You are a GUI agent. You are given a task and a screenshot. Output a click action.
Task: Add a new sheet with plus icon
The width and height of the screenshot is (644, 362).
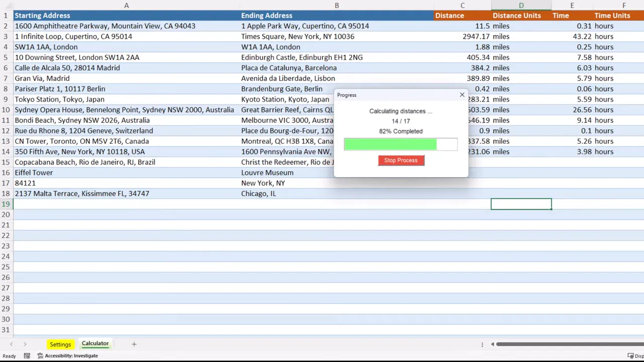coord(134,344)
